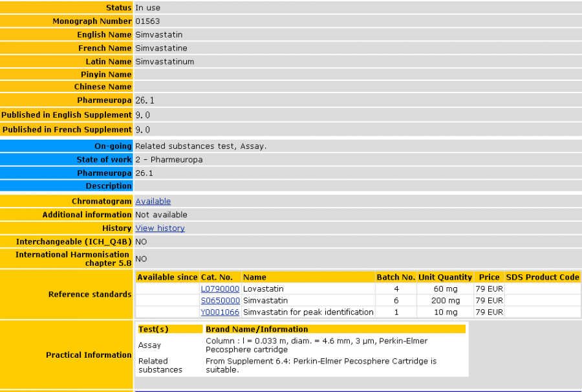Click the 'Published in English Supplement' label
This screenshot has height=392, width=582.
click(67, 114)
